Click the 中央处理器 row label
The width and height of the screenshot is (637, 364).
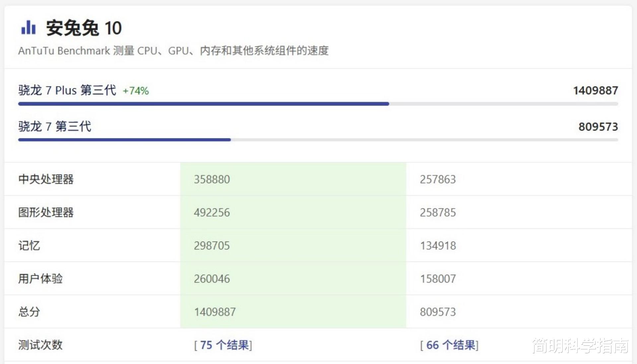click(46, 179)
